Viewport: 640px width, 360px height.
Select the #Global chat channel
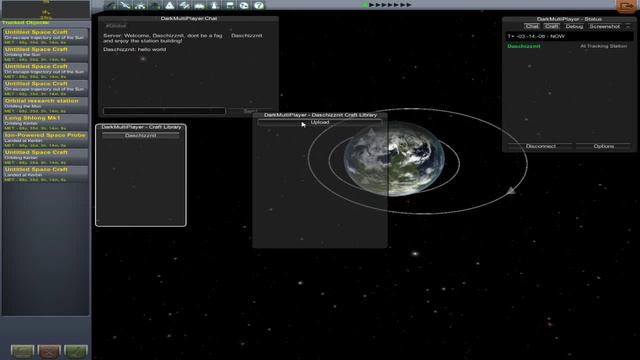pyautogui.click(x=116, y=26)
